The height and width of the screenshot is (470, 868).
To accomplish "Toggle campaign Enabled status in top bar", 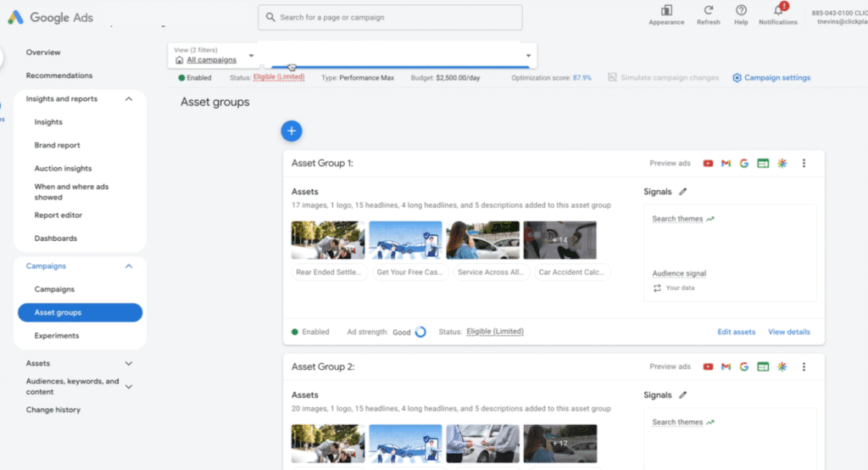I will 194,78.
